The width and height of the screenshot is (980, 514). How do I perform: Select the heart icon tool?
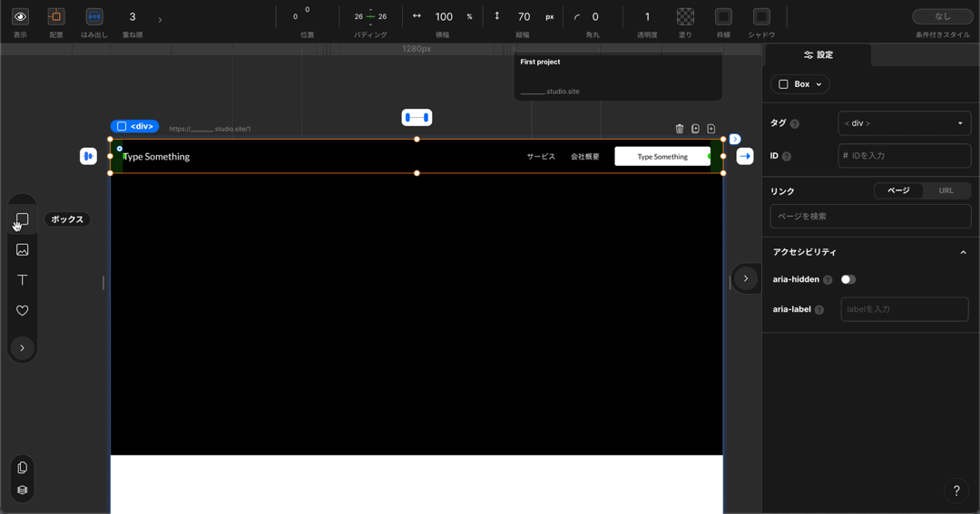(22, 310)
